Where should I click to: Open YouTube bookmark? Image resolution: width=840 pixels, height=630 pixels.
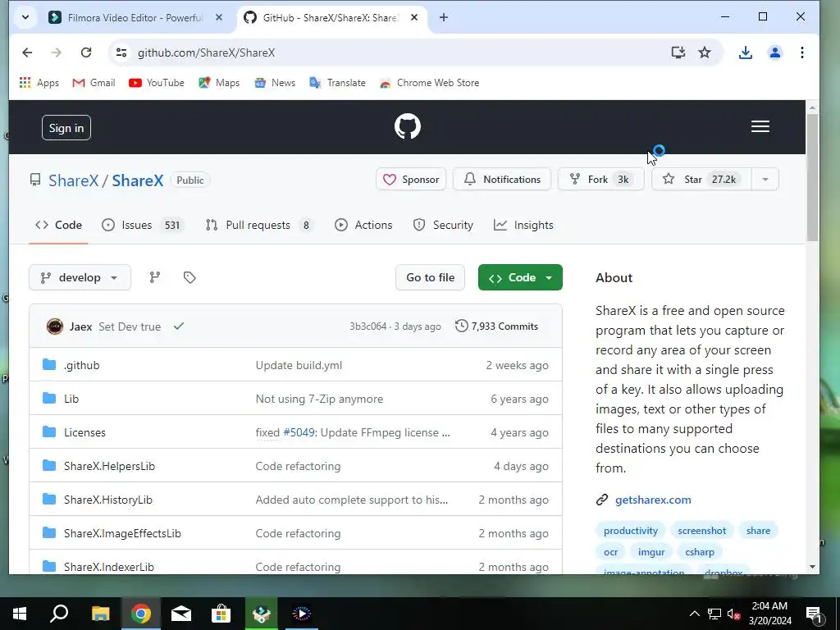click(157, 83)
